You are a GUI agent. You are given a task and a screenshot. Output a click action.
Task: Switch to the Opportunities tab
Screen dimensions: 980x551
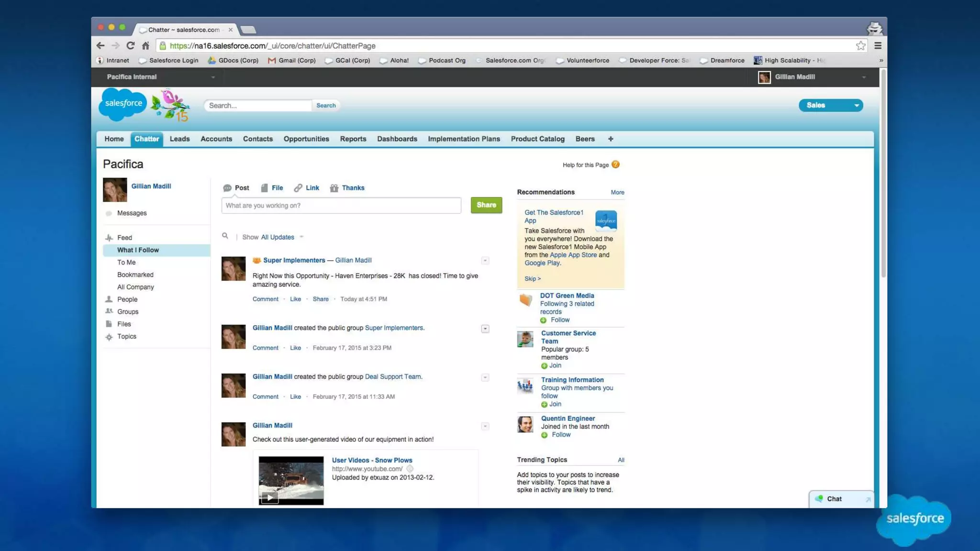click(306, 139)
